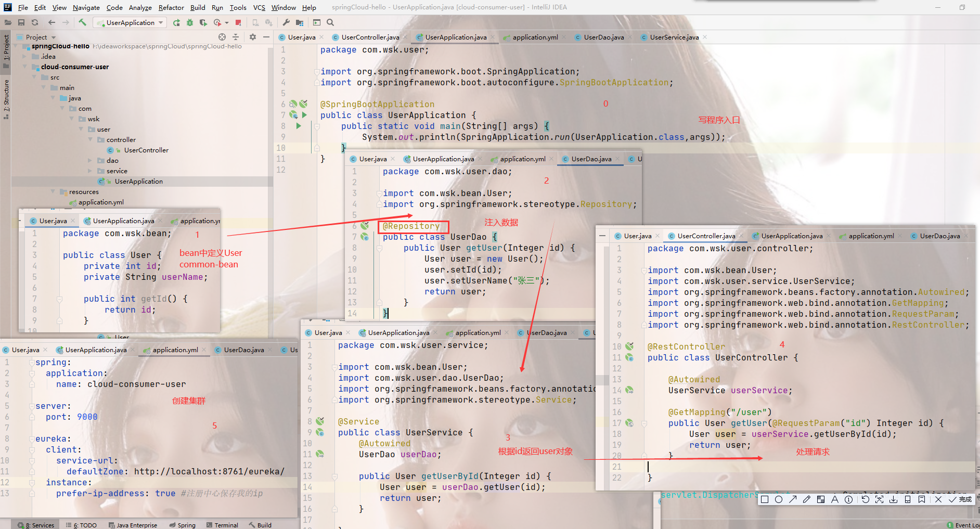Image resolution: width=980 pixels, height=529 pixels.
Task: Select ellipse tool in screenshot annotation bar
Action: click(779, 499)
